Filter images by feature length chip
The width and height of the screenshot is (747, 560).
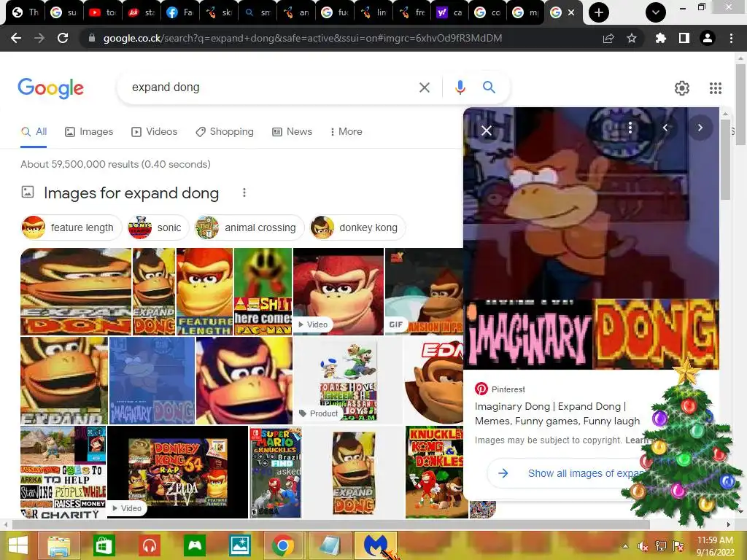point(71,227)
